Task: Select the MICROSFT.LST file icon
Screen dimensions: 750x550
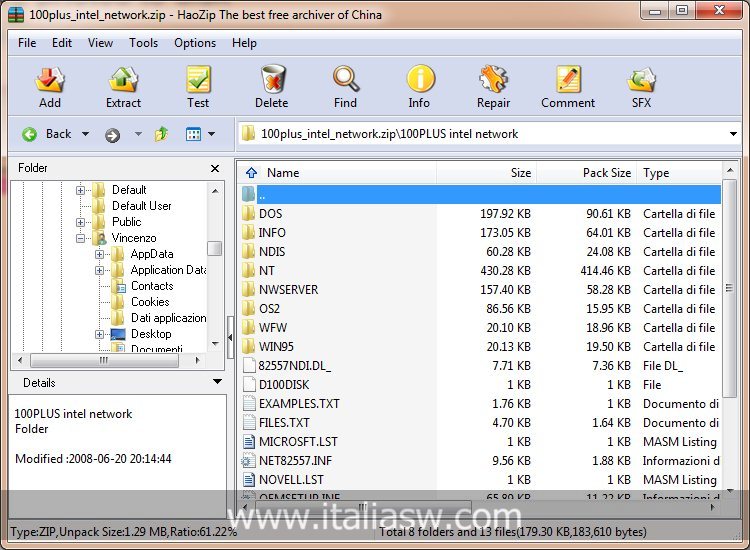Action: (249, 442)
